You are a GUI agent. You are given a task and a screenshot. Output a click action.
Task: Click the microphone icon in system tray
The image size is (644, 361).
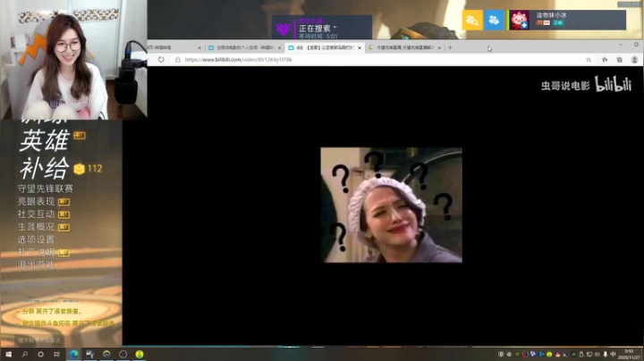pyautogui.click(x=605, y=355)
